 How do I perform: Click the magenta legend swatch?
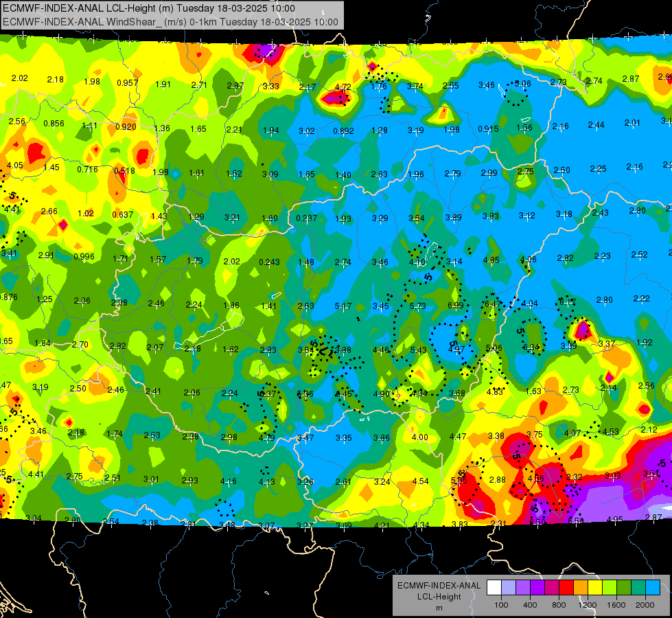coord(552,587)
